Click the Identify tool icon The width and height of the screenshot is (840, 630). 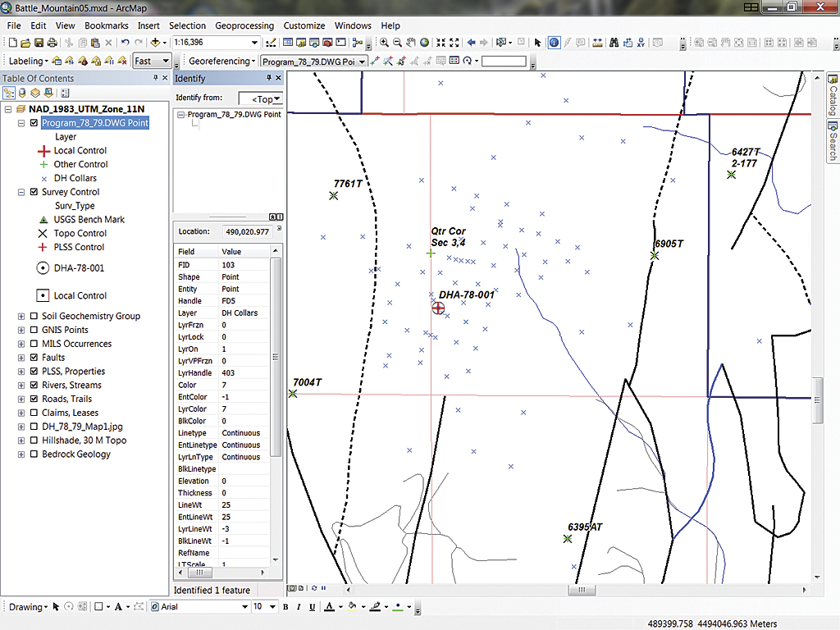[x=554, y=43]
